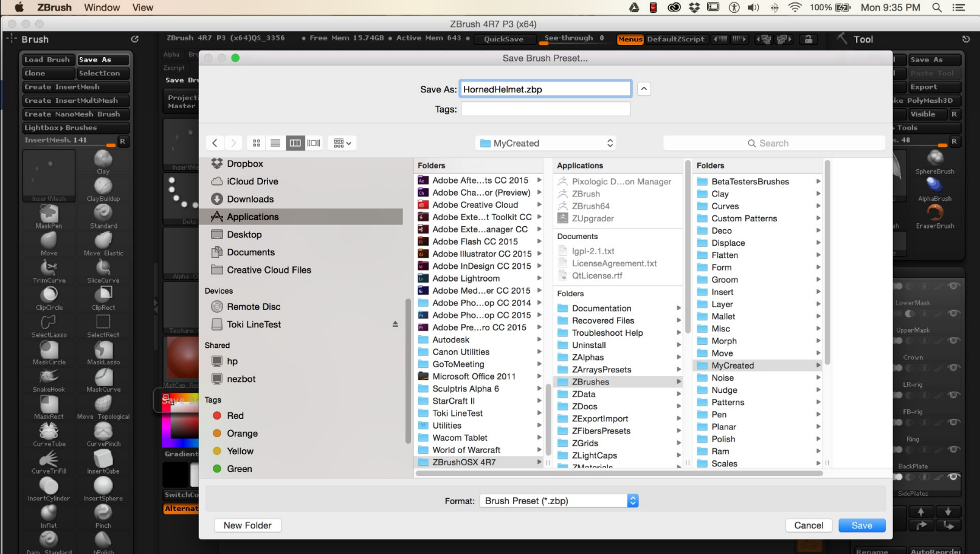Expand the ZBrushes folder arrow

coord(678,382)
